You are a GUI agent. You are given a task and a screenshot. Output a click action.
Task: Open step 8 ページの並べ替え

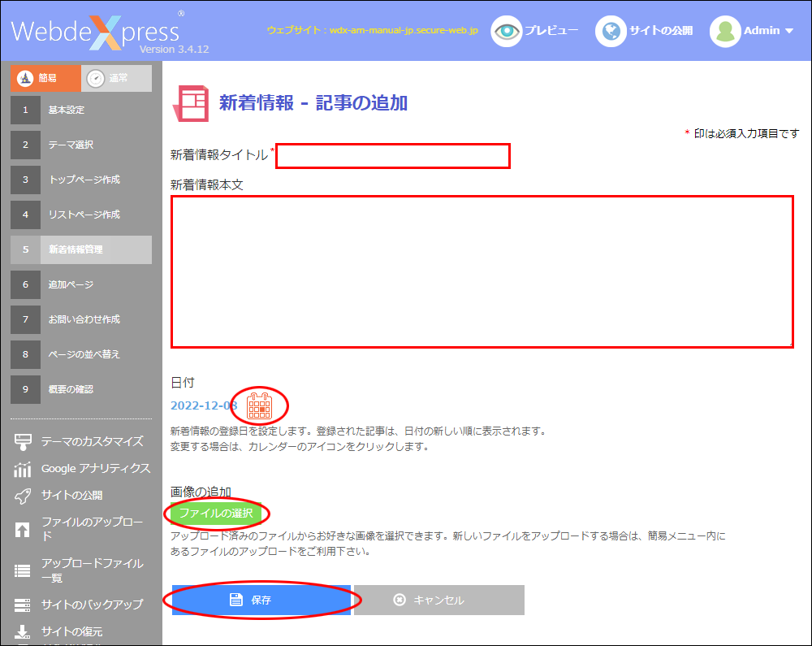(x=81, y=354)
